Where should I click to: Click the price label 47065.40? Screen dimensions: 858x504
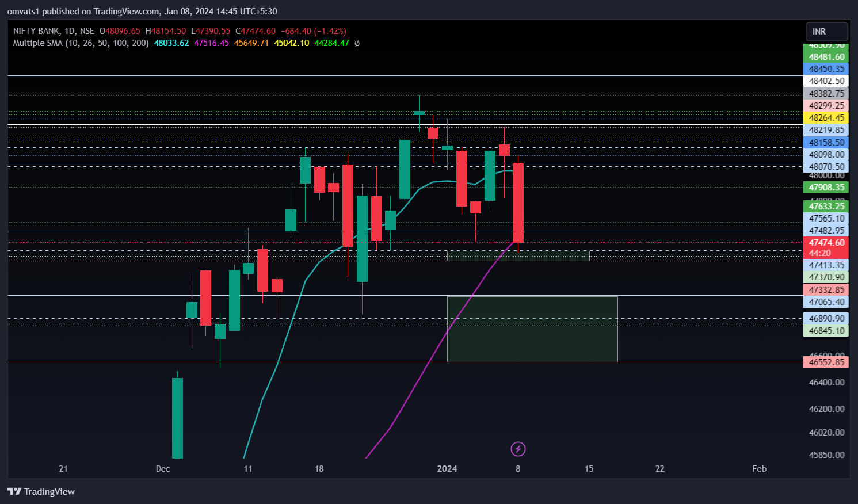click(x=826, y=302)
